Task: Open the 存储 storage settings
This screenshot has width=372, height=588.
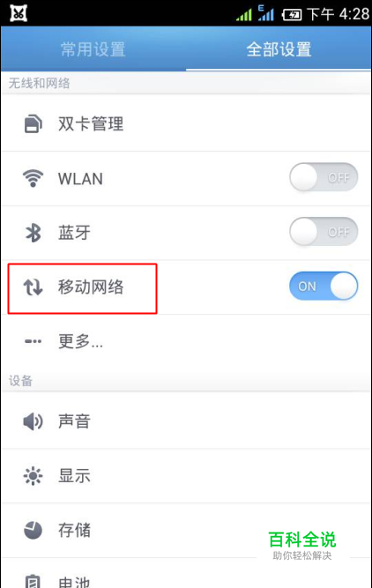Action: tap(186, 530)
